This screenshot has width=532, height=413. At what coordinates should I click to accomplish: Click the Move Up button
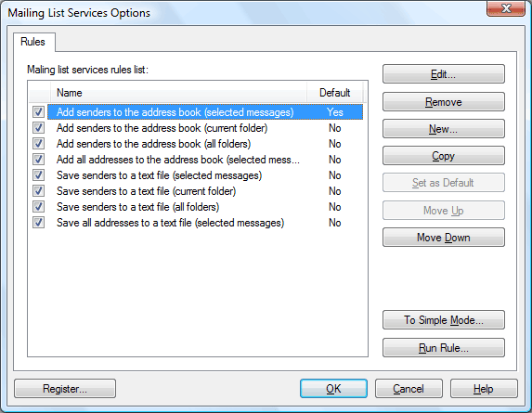[444, 211]
